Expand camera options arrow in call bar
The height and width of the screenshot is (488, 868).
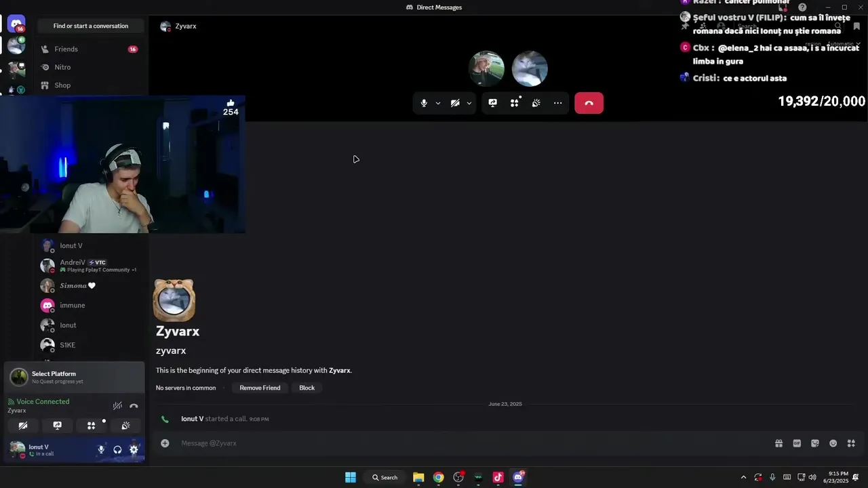coord(469,103)
